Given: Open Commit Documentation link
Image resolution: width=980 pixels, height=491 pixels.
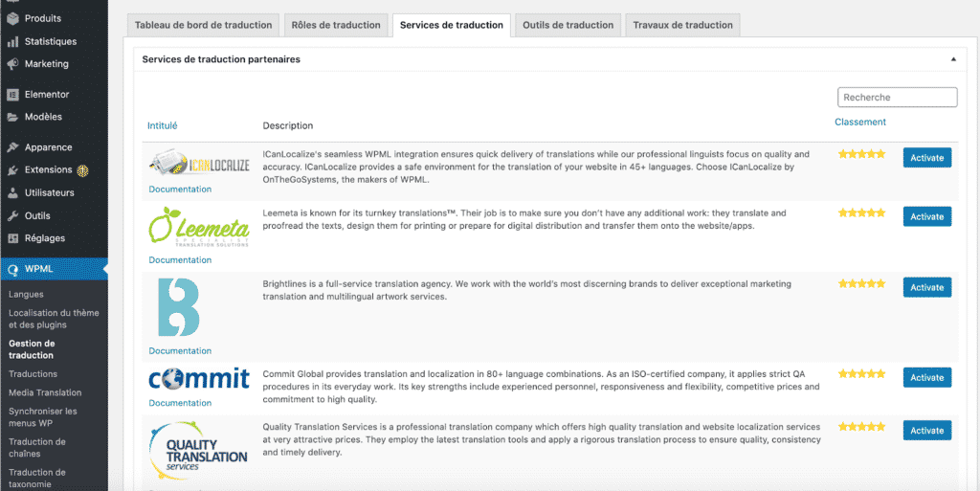Looking at the screenshot, I should pos(180,403).
